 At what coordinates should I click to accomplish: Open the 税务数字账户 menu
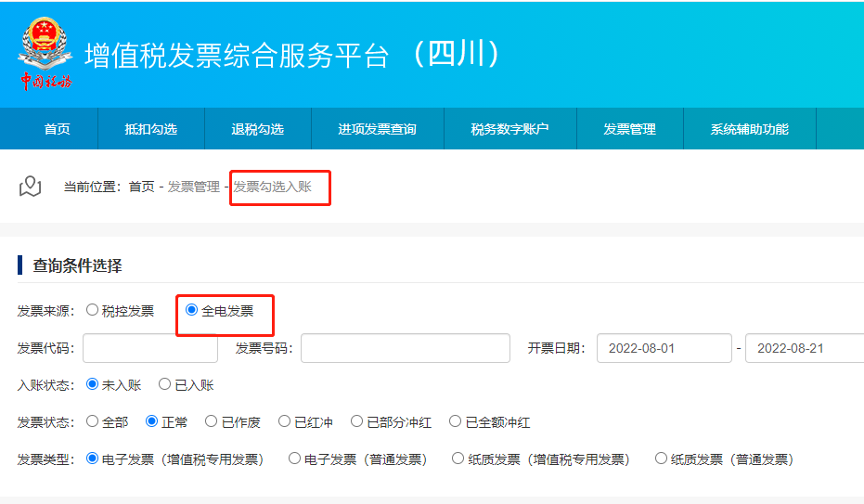click(509, 129)
